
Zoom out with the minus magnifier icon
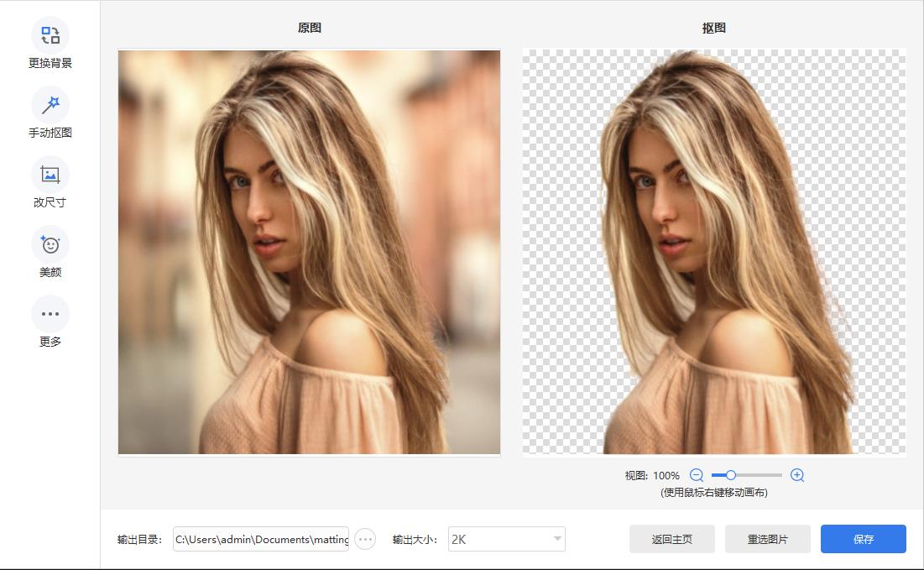coord(697,475)
